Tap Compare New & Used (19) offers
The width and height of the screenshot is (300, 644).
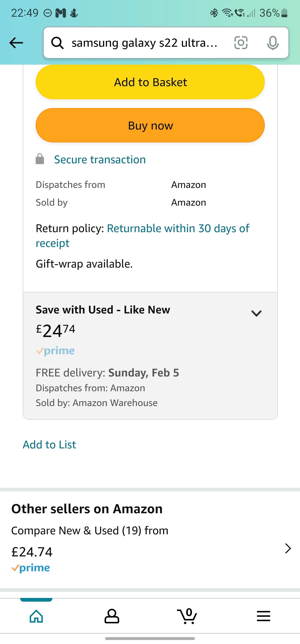90,530
